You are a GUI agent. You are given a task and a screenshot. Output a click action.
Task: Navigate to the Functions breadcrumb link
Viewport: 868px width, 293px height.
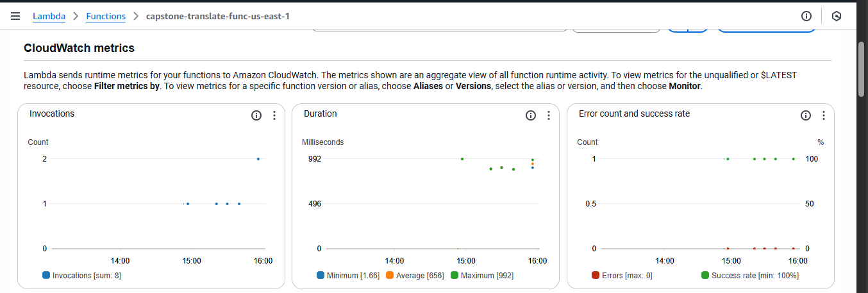pos(106,16)
